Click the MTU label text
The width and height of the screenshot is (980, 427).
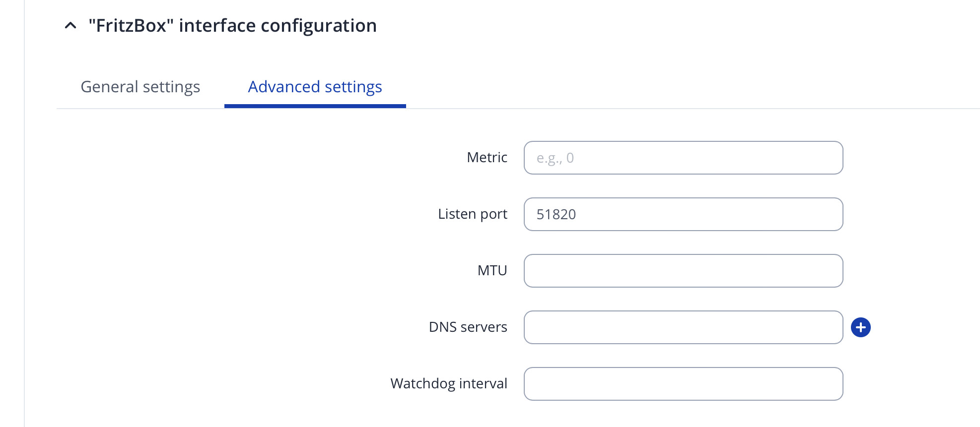(492, 271)
